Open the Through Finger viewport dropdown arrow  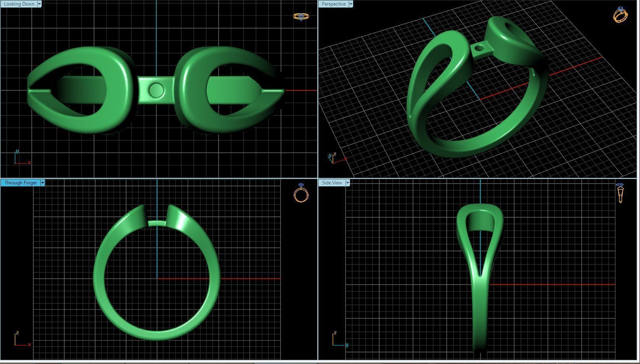(x=42, y=183)
